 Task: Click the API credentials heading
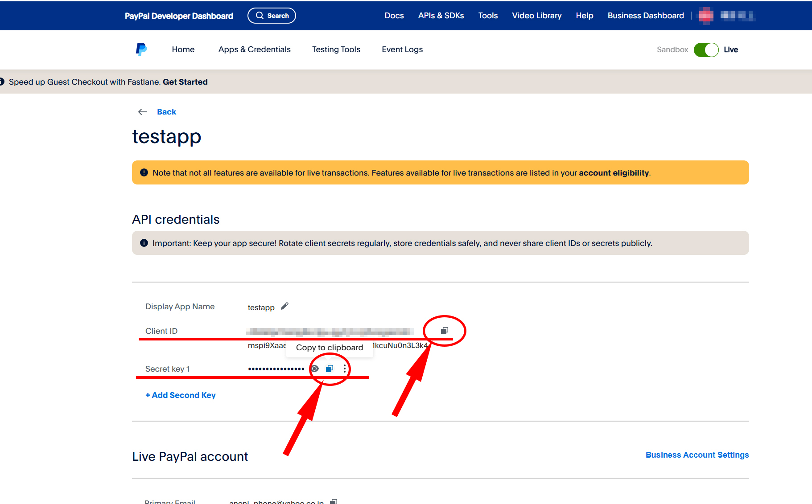176,220
